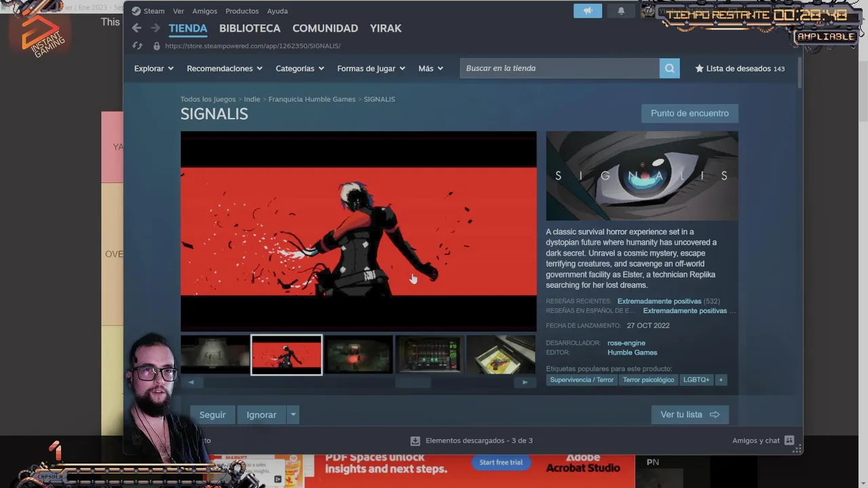Open Spanish reviews Extremadamente positivas link
Viewport: 868px width, 488px height.
(x=685, y=310)
